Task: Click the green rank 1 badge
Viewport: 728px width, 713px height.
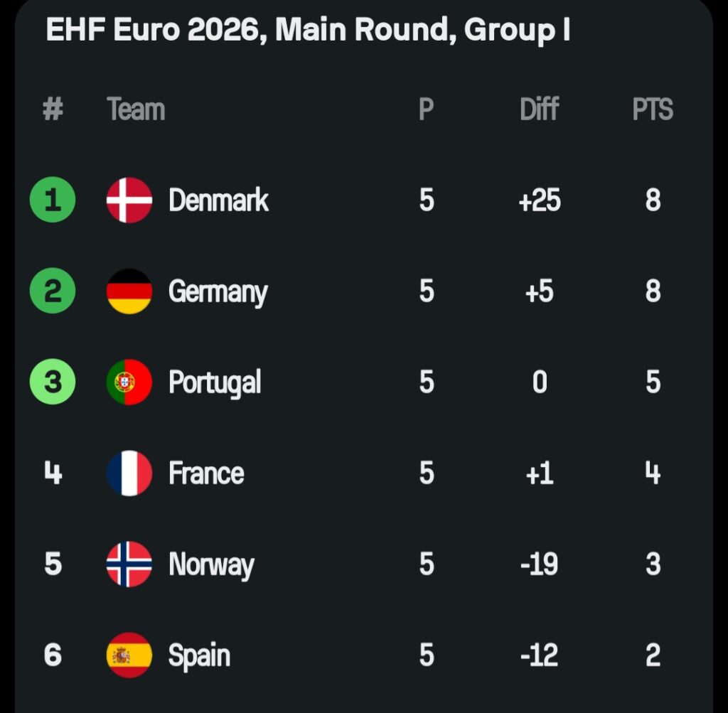Action: tap(52, 200)
